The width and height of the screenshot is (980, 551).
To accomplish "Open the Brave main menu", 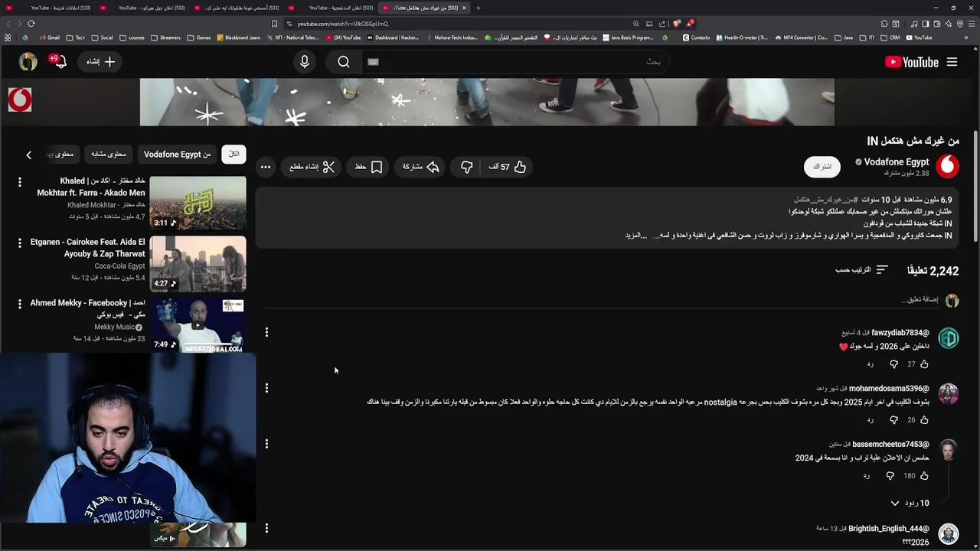I will tap(972, 24).
